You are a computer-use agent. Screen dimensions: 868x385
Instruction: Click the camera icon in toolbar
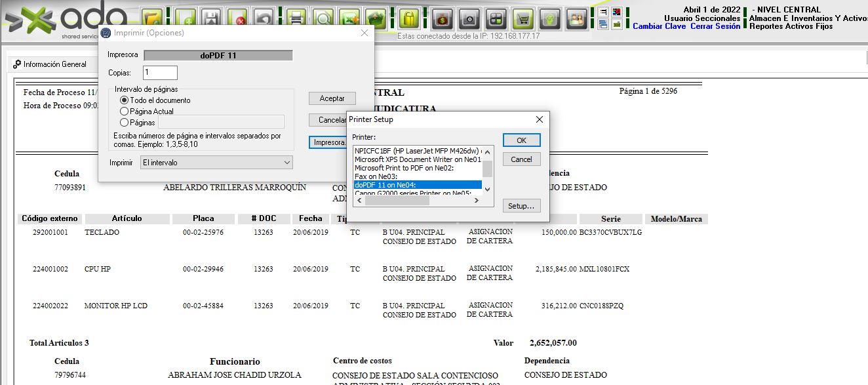point(470,18)
